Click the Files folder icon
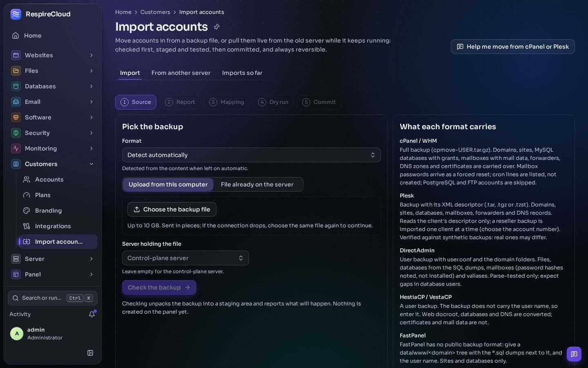This screenshot has height=368, width=588. click(16, 71)
